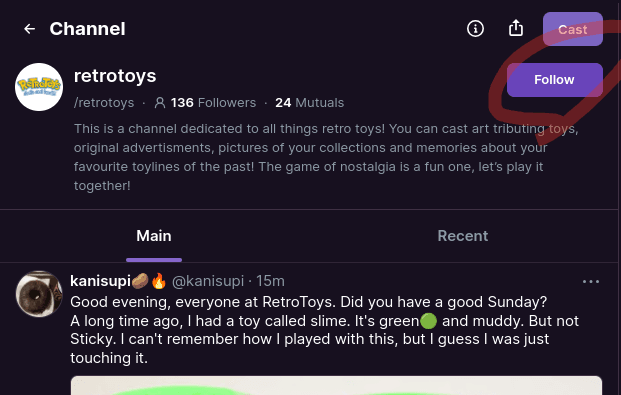Open kanisupi's cast text about slime
This screenshot has height=395, width=621.
pos(324,330)
